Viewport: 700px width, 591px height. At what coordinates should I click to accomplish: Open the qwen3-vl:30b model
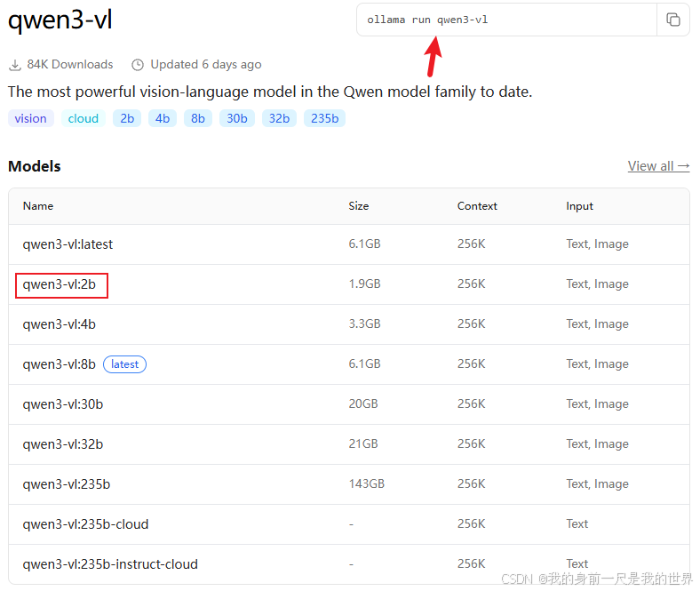(63, 404)
